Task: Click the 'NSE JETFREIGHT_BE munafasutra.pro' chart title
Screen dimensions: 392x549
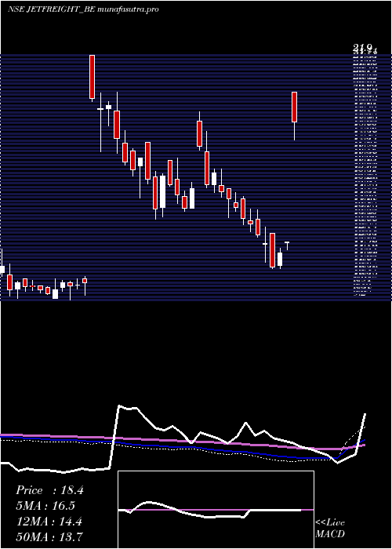Action: pyautogui.click(x=83, y=9)
